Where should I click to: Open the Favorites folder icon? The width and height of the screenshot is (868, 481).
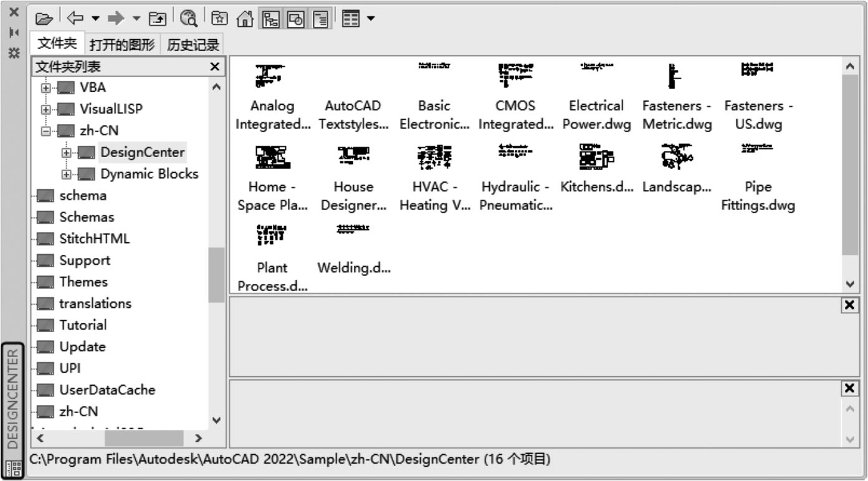[x=219, y=18]
